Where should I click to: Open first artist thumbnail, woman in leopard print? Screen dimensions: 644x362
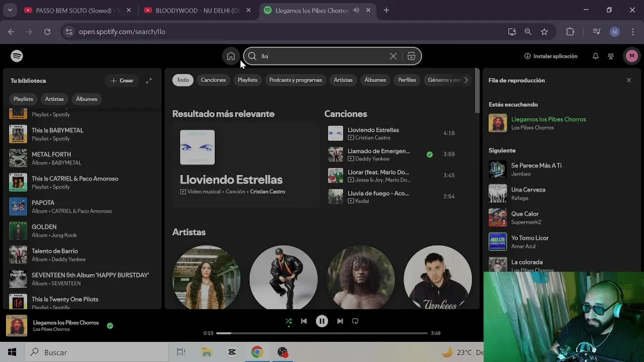[x=206, y=277]
